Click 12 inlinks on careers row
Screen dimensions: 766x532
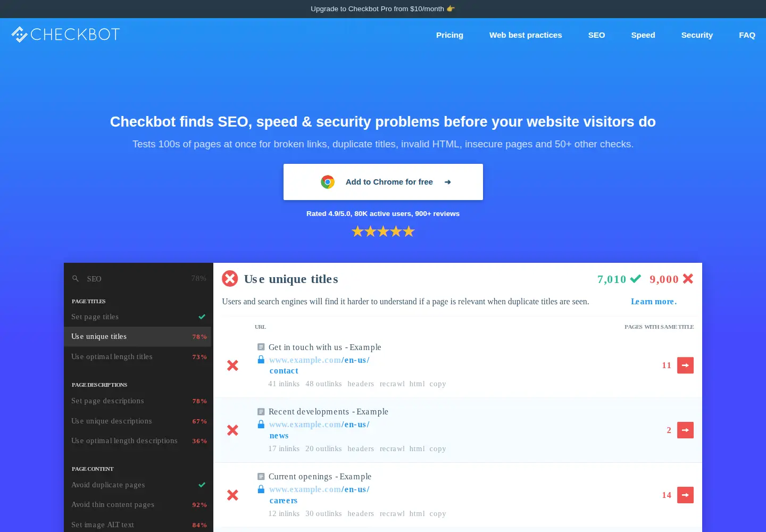pos(284,514)
